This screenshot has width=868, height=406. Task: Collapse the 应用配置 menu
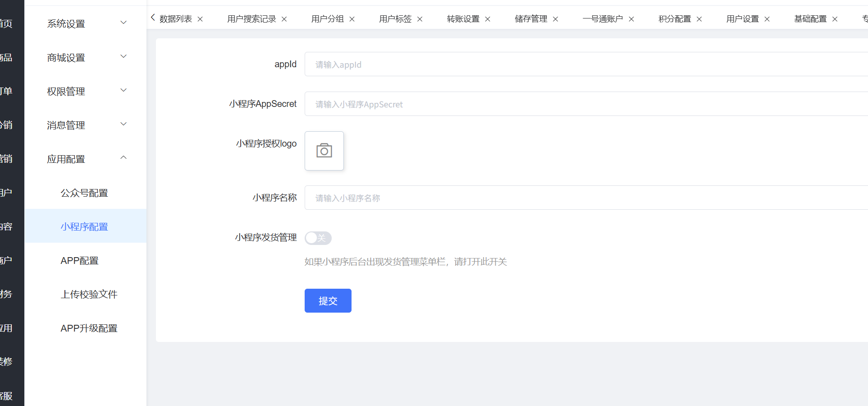[x=86, y=159]
